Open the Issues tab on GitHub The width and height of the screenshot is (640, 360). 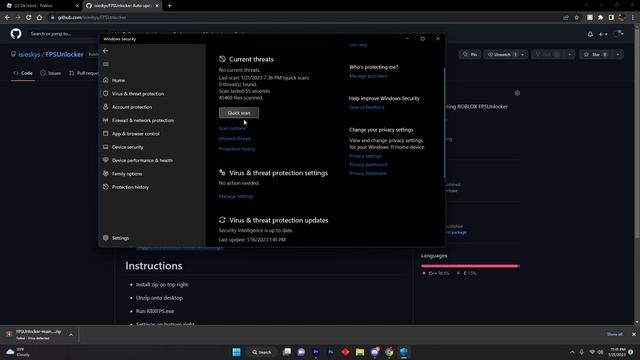51,73
